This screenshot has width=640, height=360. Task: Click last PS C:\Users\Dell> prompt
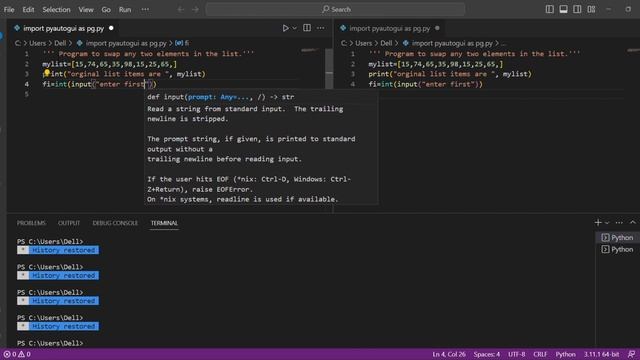pyautogui.click(x=50, y=343)
